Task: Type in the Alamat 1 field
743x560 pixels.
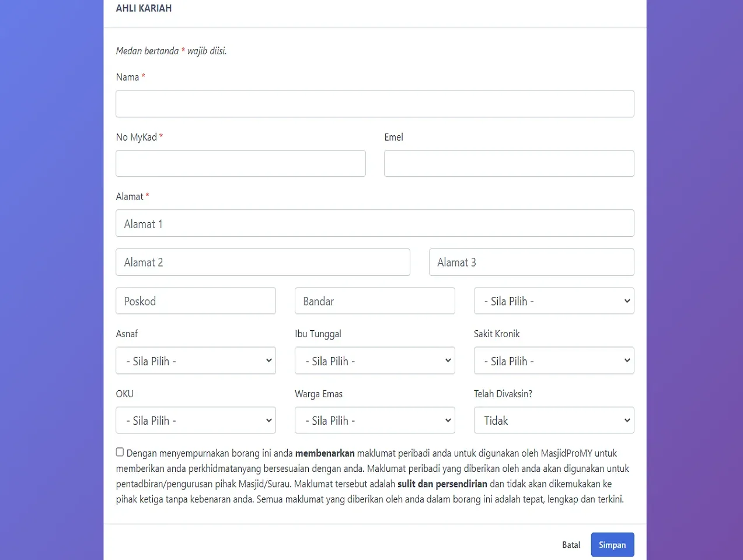Action: [x=375, y=223]
